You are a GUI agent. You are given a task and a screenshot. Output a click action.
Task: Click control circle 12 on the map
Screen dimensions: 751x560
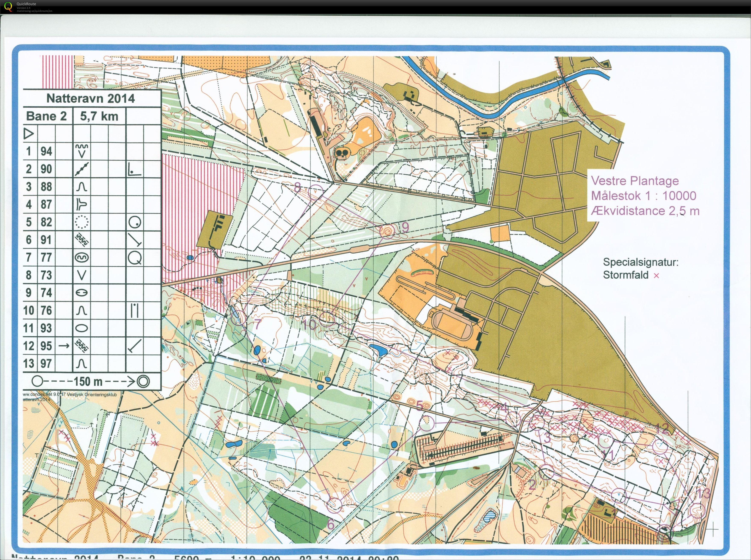tap(660, 446)
